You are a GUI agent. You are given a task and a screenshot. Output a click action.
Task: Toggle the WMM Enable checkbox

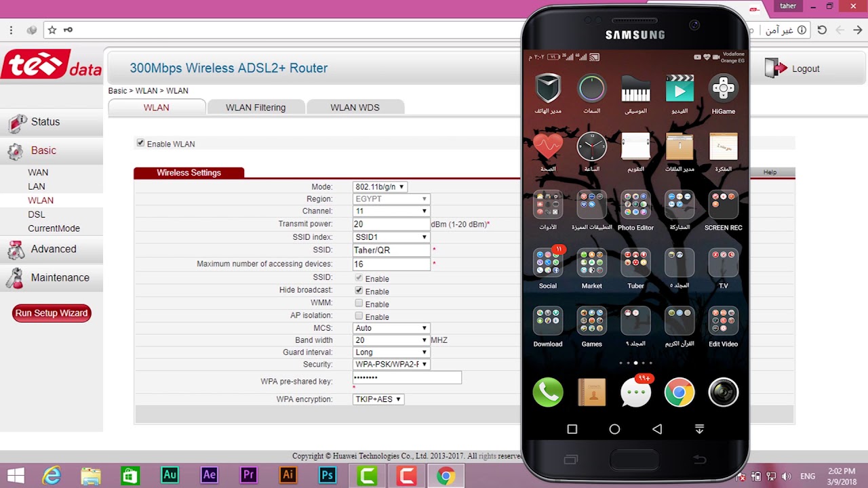[359, 303]
